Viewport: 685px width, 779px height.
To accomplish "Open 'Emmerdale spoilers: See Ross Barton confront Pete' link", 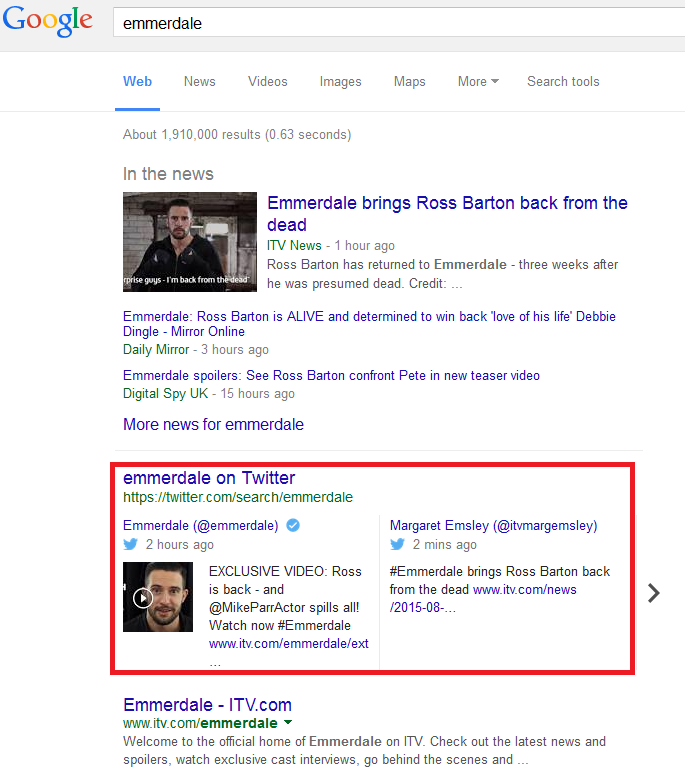I will point(331,376).
